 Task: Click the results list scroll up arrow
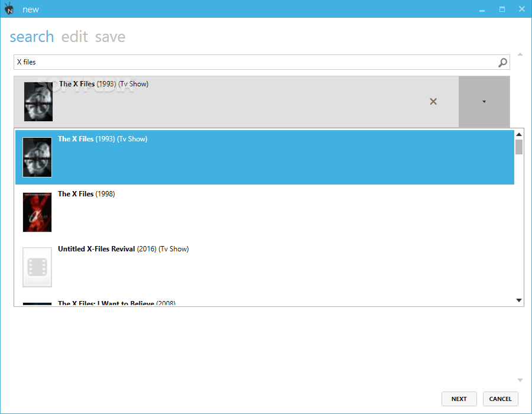click(519, 134)
